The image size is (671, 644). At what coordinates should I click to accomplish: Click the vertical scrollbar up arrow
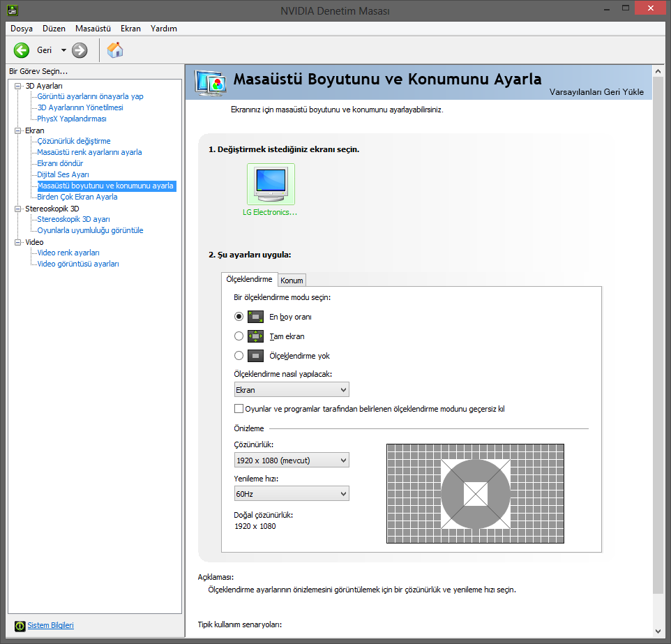click(658, 71)
